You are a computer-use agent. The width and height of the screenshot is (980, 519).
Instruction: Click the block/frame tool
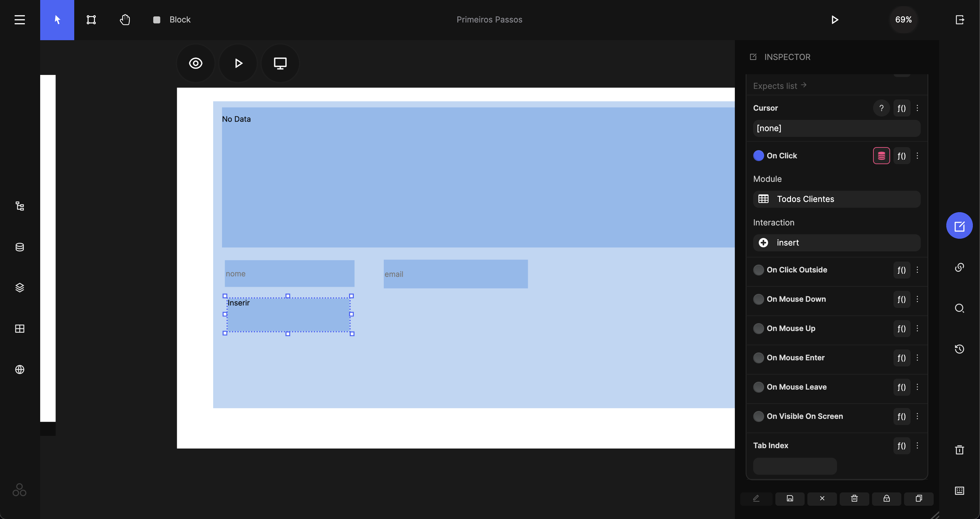pyautogui.click(x=91, y=19)
